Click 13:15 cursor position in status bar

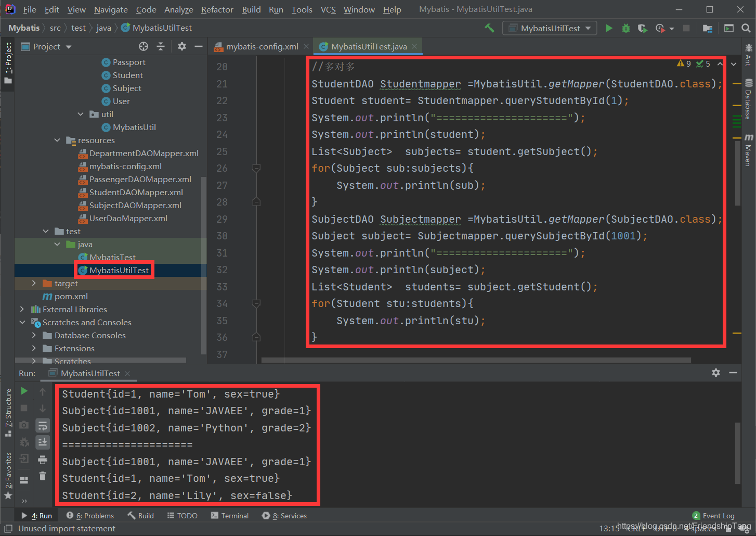tap(609, 529)
